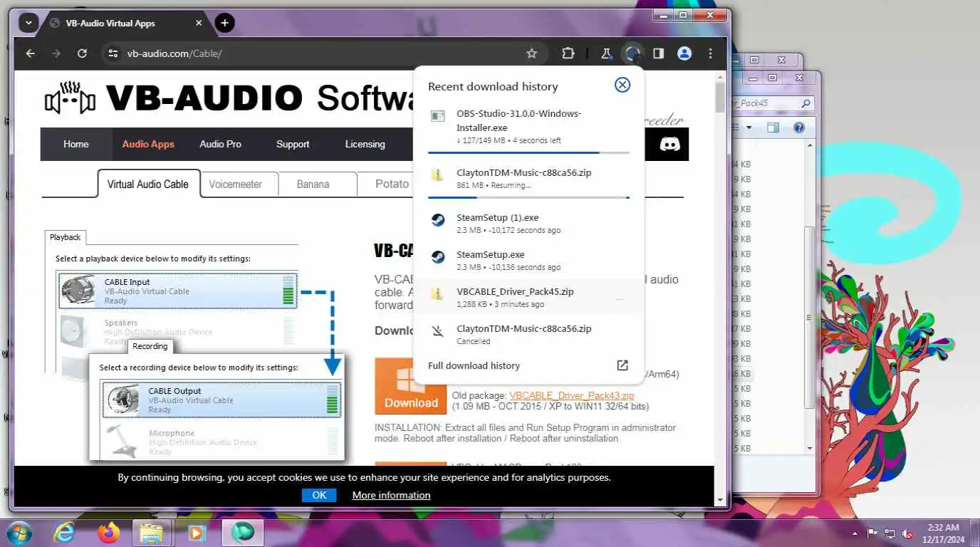Click Steam icon beside SteamSetup.exe
The image size is (980, 547).
click(438, 257)
